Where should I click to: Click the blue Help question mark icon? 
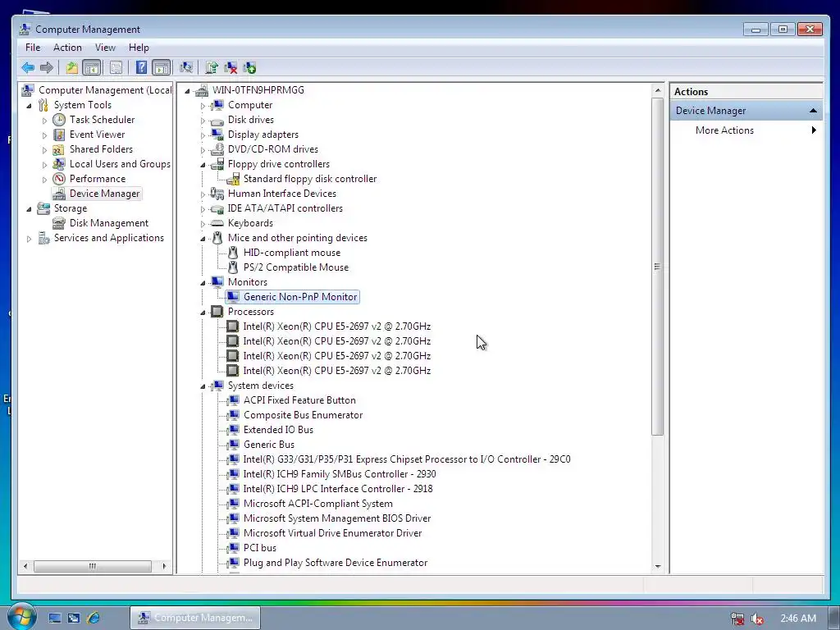coord(141,67)
